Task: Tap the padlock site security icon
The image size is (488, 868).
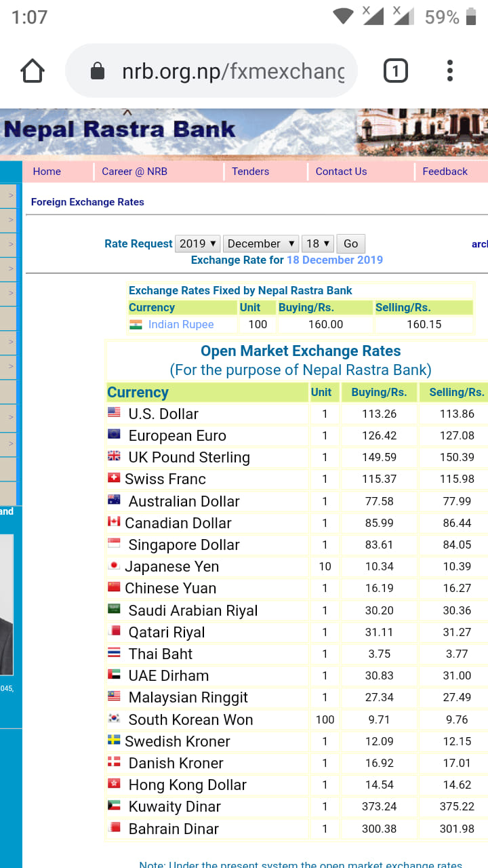Action: 98,71
